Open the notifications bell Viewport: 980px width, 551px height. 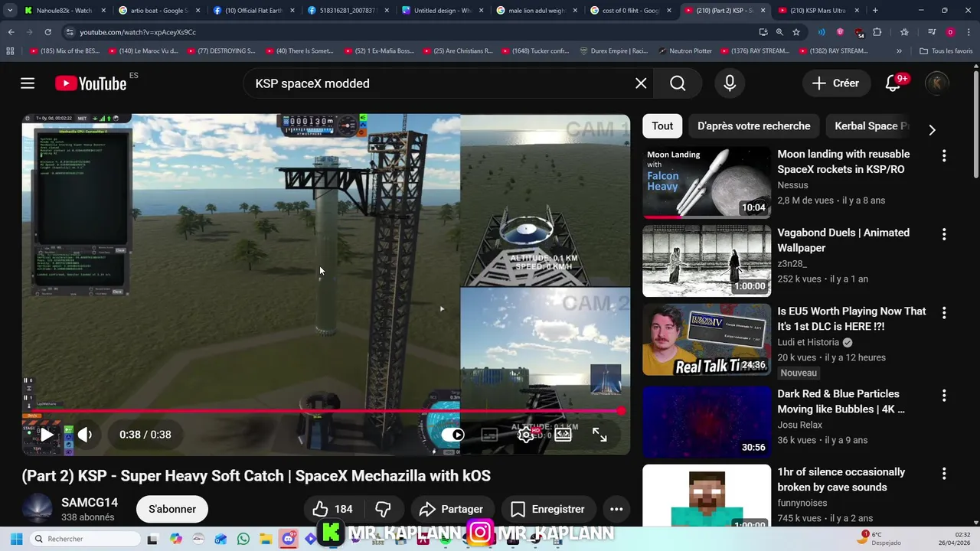point(893,83)
